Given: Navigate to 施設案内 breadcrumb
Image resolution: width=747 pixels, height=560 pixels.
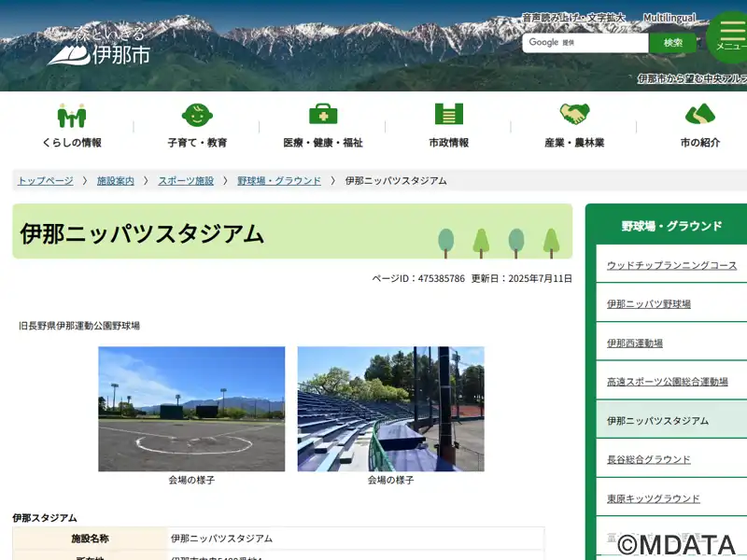Looking at the screenshot, I should pos(116,181).
